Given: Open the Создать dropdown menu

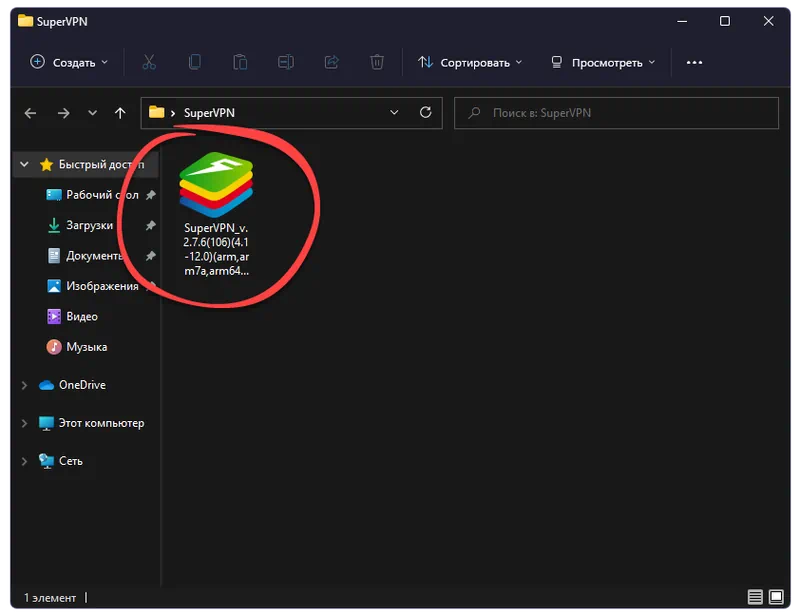Looking at the screenshot, I should pos(69,62).
